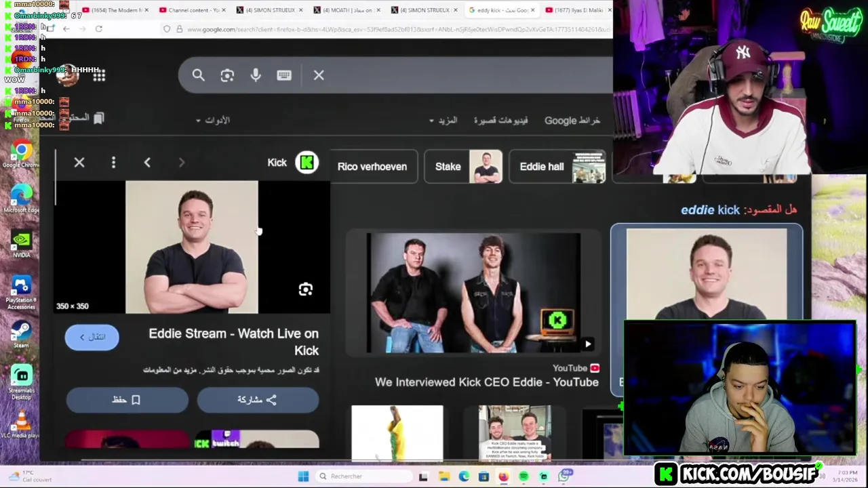Viewport: 868px width, 488px height.
Task: Open the Steam desktop shortcut
Action: click(21, 335)
